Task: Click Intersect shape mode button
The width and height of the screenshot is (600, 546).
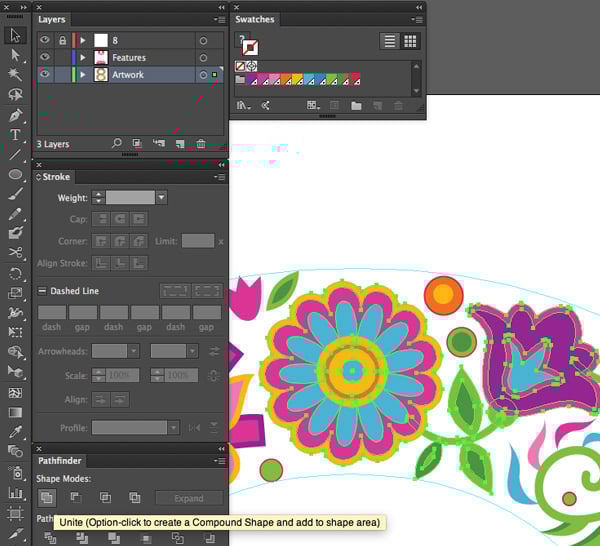Action: tap(105, 497)
